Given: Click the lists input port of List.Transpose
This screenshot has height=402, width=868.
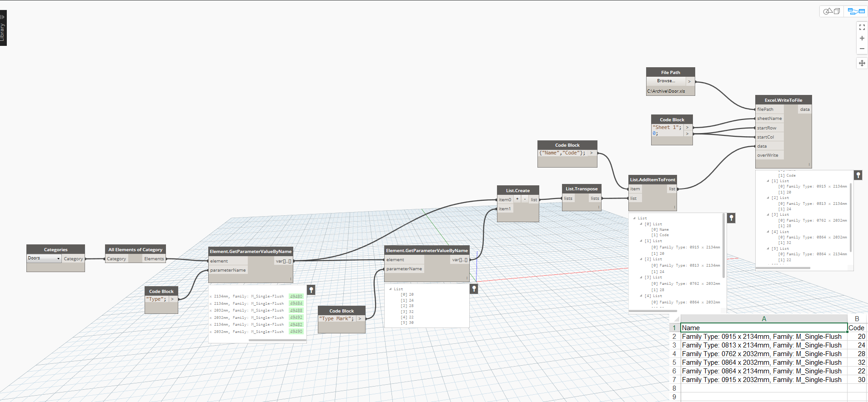Looking at the screenshot, I should point(569,199).
